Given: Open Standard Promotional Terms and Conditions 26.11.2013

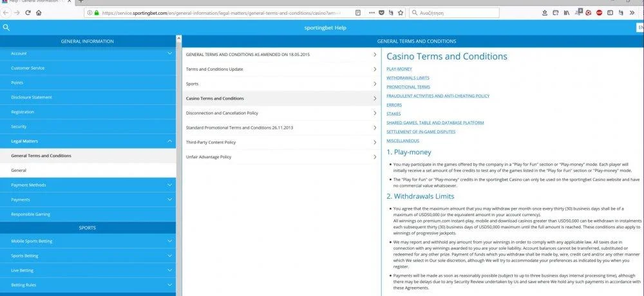Looking at the screenshot, I should (x=281, y=127).
